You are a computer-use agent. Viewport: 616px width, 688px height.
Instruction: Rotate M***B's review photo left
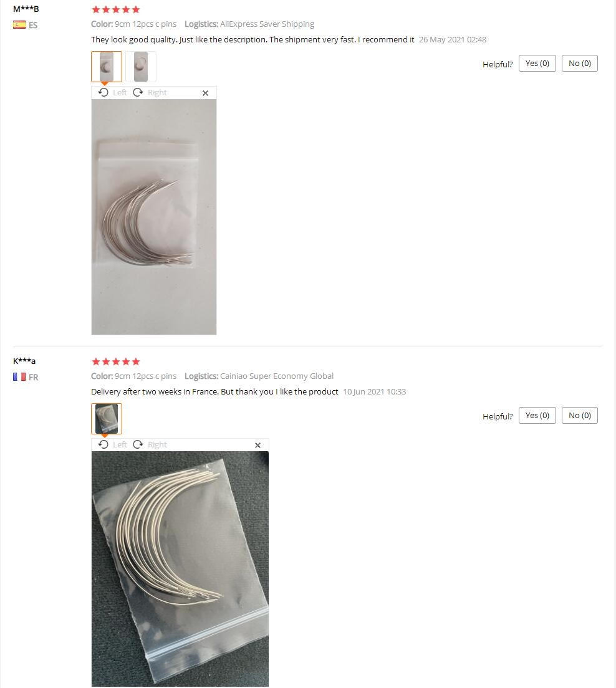(112, 93)
